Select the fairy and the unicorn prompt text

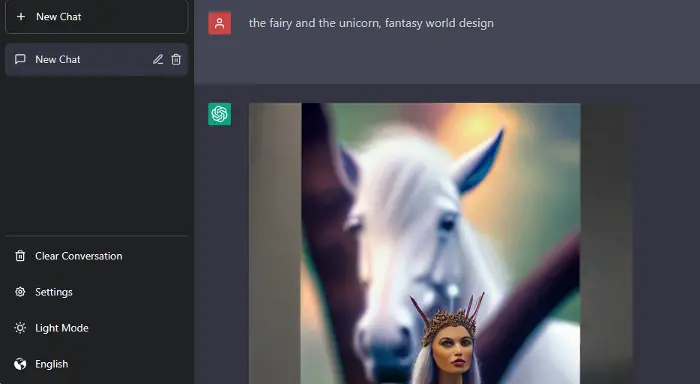pos(371,23)
